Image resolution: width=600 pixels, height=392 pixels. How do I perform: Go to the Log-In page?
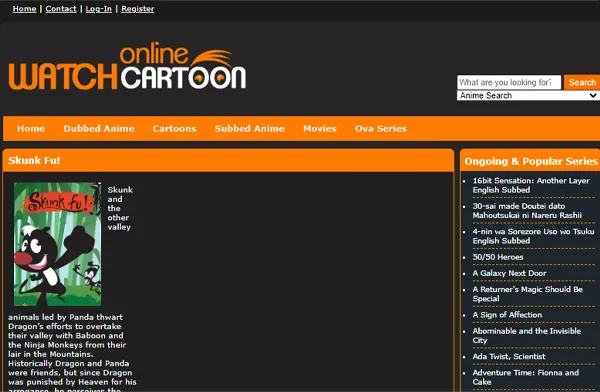(x=98, y=9)
